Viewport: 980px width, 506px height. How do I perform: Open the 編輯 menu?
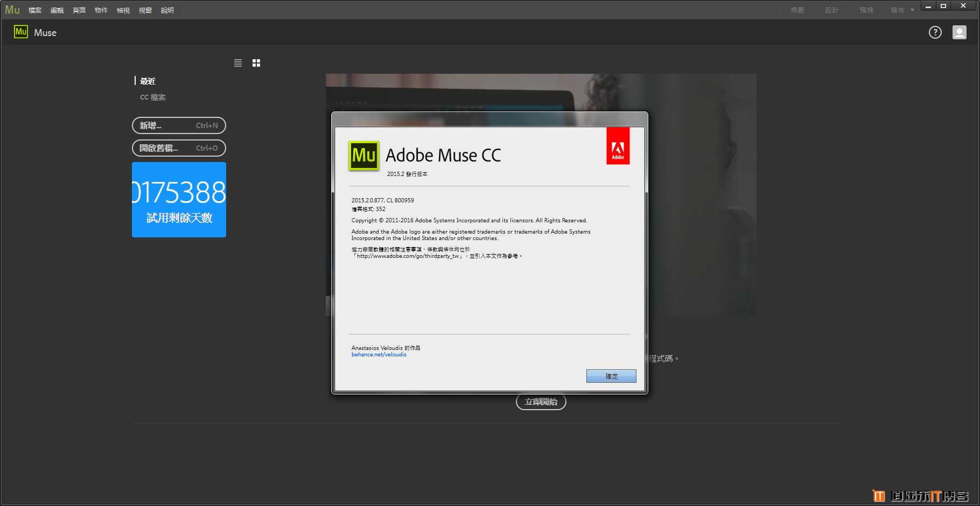(57, 10)
